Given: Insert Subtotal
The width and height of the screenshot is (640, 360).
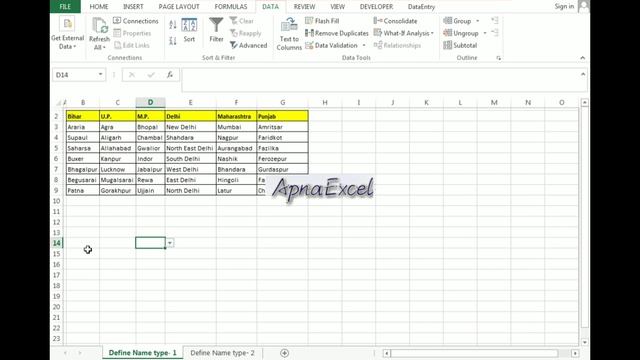Looking at the screenshot, I should point(460,45).
